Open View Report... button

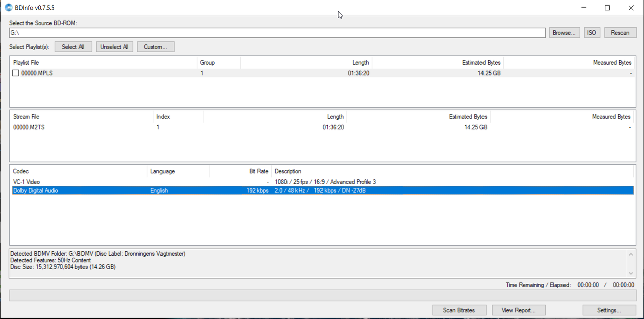tap(519, 310)
